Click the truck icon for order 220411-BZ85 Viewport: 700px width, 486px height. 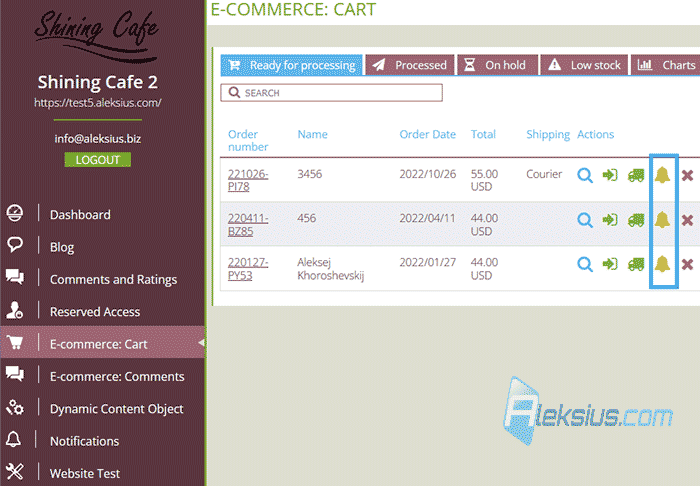click(x=636, y=220)
